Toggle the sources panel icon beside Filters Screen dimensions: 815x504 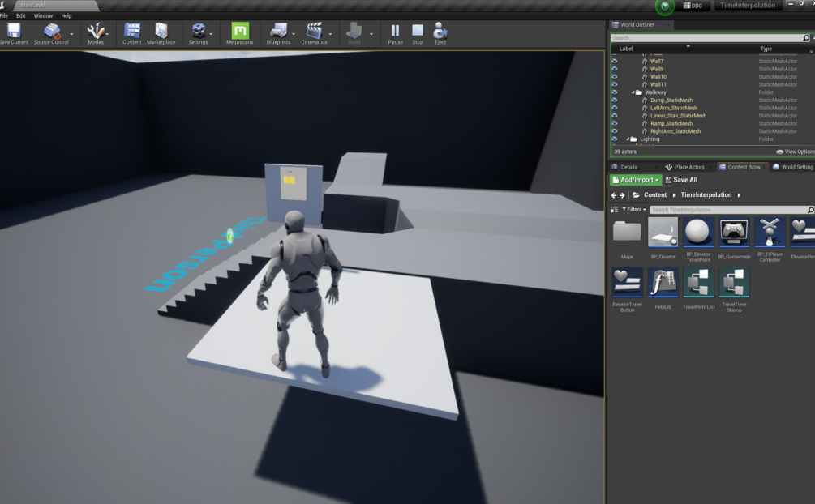[615, 209]
